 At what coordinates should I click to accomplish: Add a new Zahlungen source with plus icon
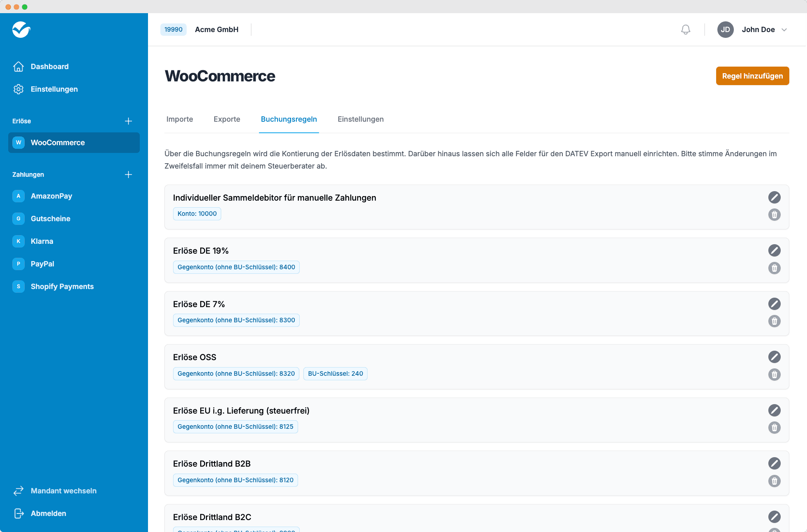128,175
